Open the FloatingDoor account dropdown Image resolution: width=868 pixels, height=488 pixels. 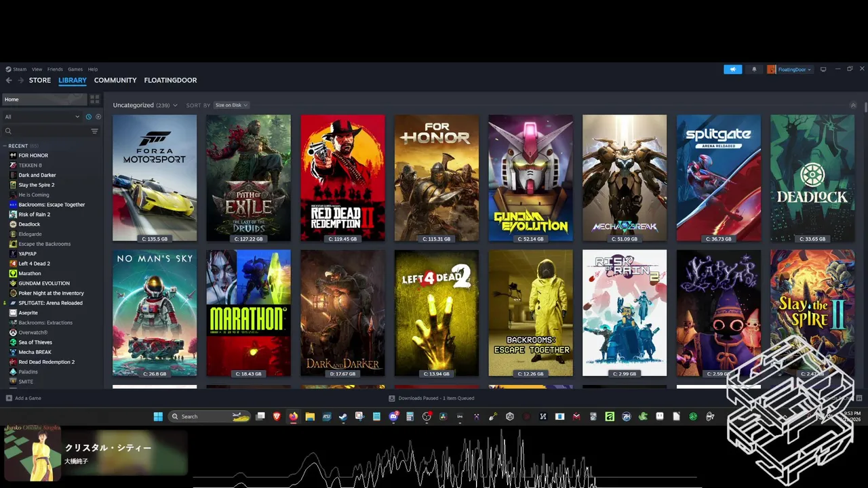790,69
